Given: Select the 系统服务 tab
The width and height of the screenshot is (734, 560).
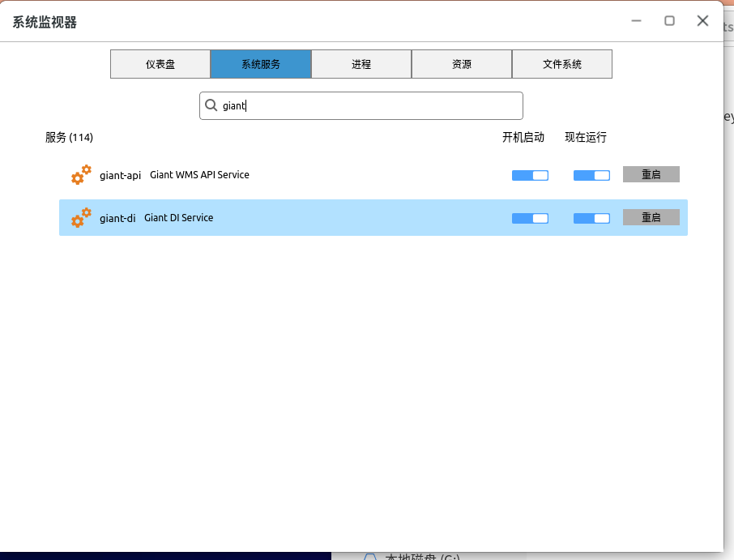Looking at the screenshot, I should pyautogui.click(x=261, y=64).
